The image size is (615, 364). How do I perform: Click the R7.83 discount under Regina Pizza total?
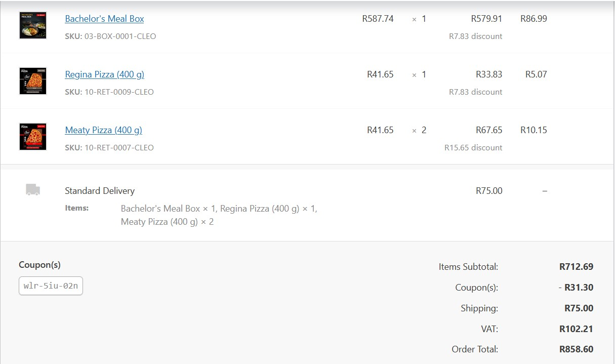coord(475,92)
